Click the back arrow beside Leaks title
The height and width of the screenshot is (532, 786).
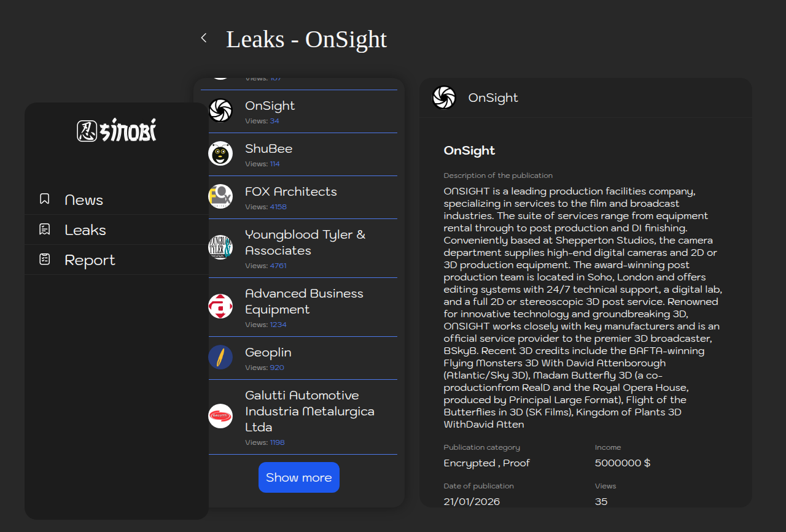(204, 38)
